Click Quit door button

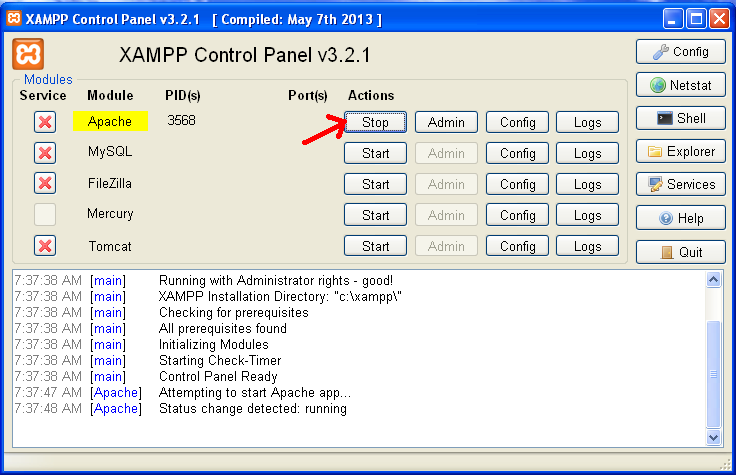coord(681,252)
